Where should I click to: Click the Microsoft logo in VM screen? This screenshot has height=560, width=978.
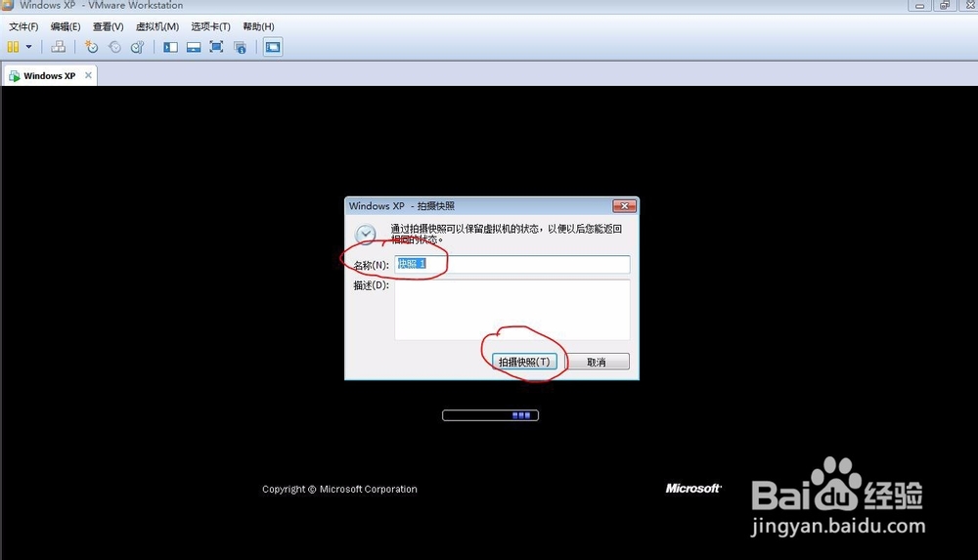coord(693,489)
